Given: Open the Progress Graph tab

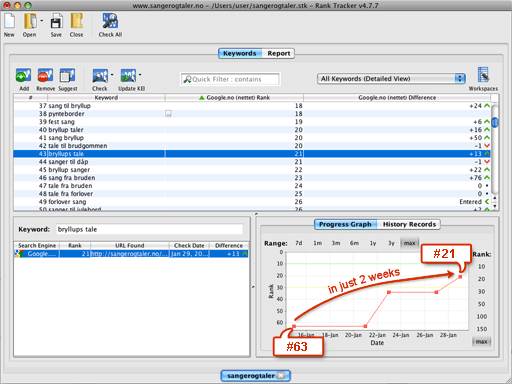Looking at the screenshot, I should tap(345, 224).
